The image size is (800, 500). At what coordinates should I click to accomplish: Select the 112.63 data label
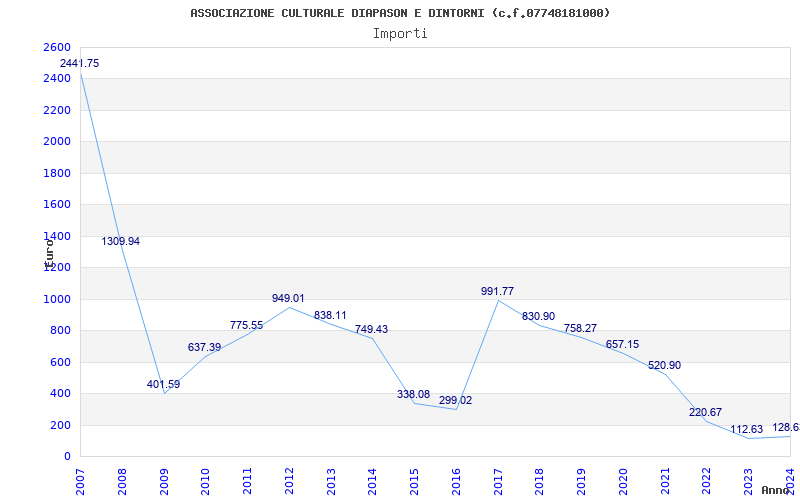tap(746, 430)
